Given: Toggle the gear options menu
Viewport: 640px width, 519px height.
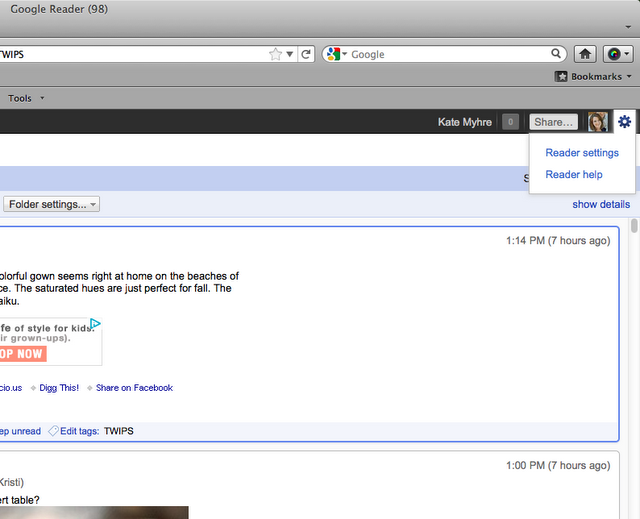Looking at the screenshot, I should coord(624,122).
